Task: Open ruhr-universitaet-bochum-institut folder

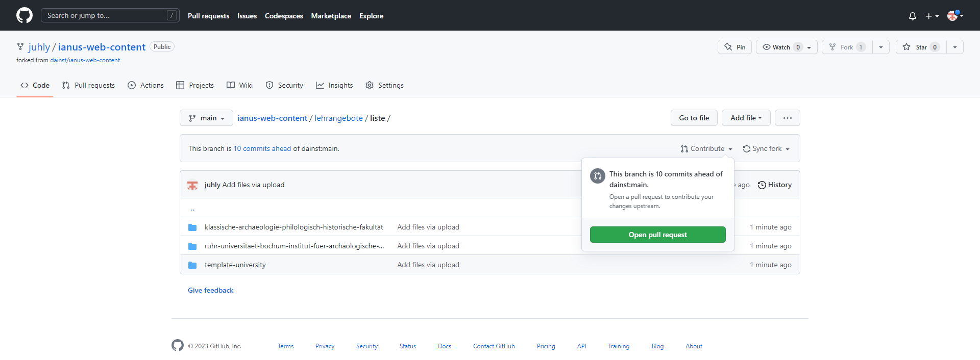Action: coord(295,246)
